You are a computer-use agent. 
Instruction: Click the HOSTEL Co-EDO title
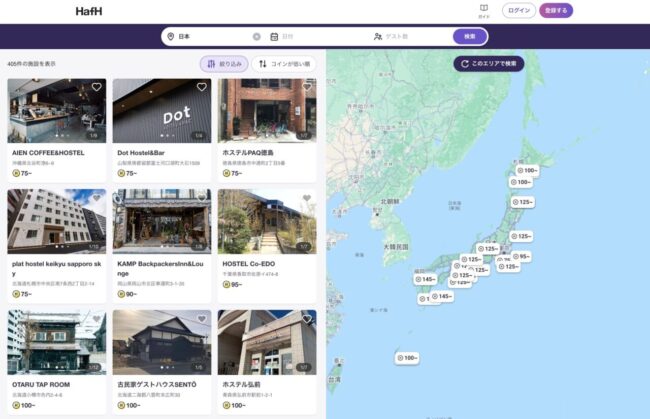pyautogui.click(x=249, y=264)
